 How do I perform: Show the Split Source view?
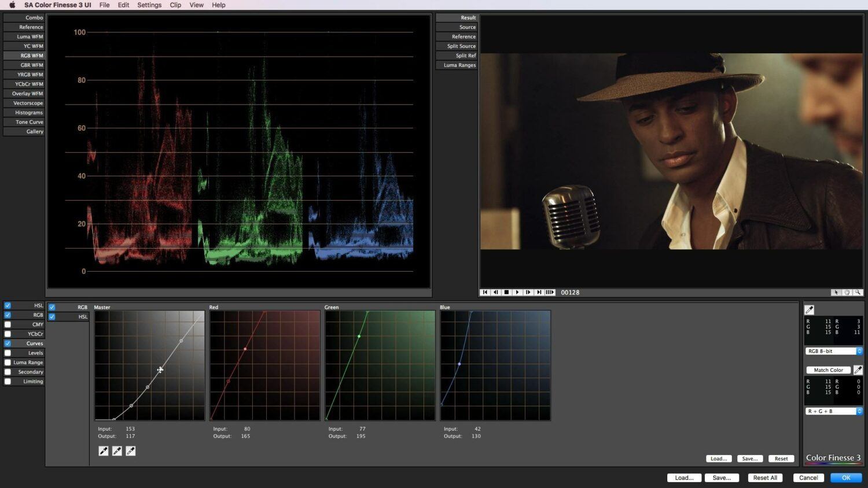pyautogui.click(x=457, y=46)
